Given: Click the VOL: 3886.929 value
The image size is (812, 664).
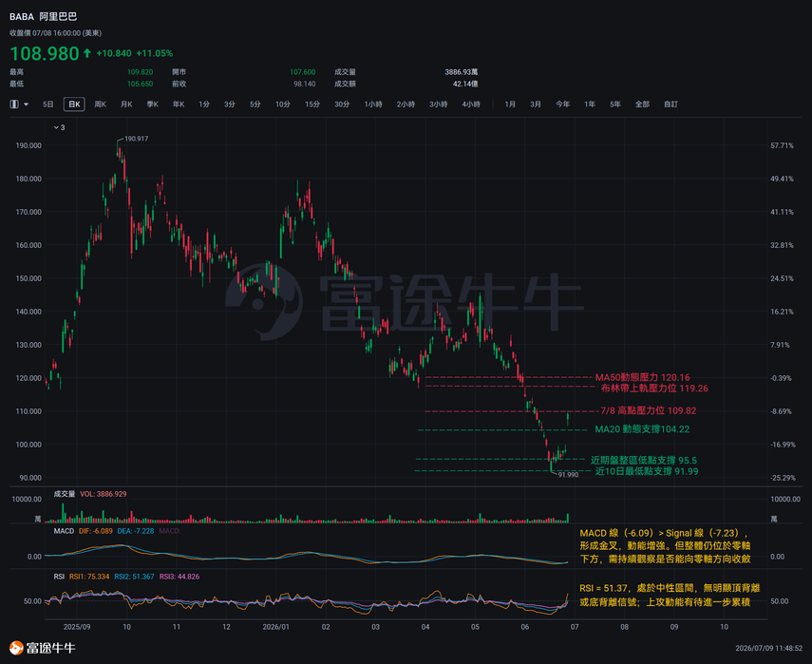Looking at the screenshot, I should click(x=104, y=494).
